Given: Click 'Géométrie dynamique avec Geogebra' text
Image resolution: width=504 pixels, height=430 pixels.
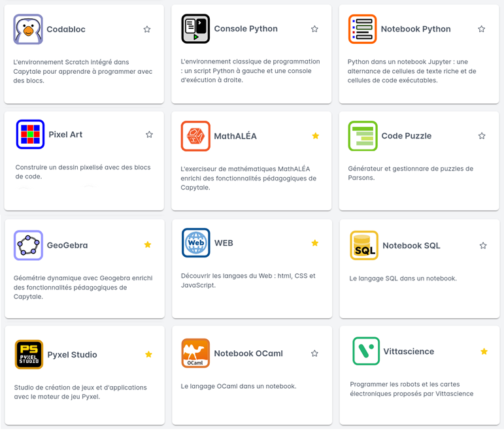Looking at the screenshot, I should coord(83,288).
